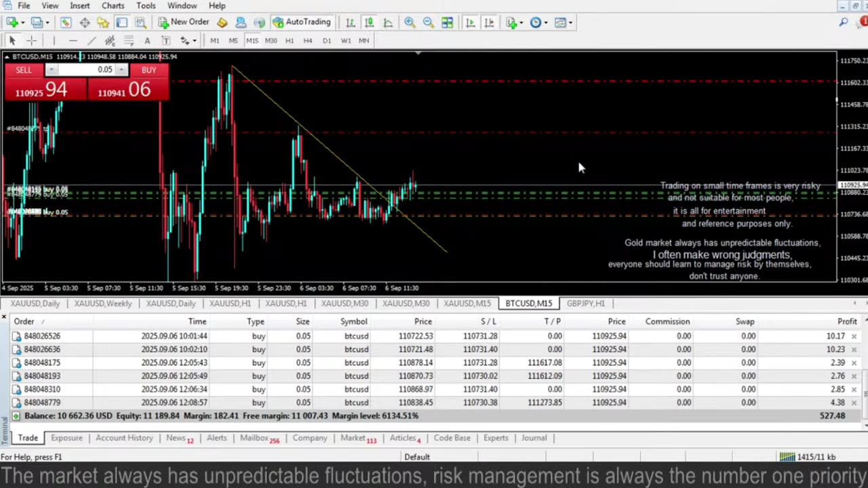Image resolution: width=868 pixels, height=488 pixels.
Task: Open the Indicators list icon
Action: point(511,22)
